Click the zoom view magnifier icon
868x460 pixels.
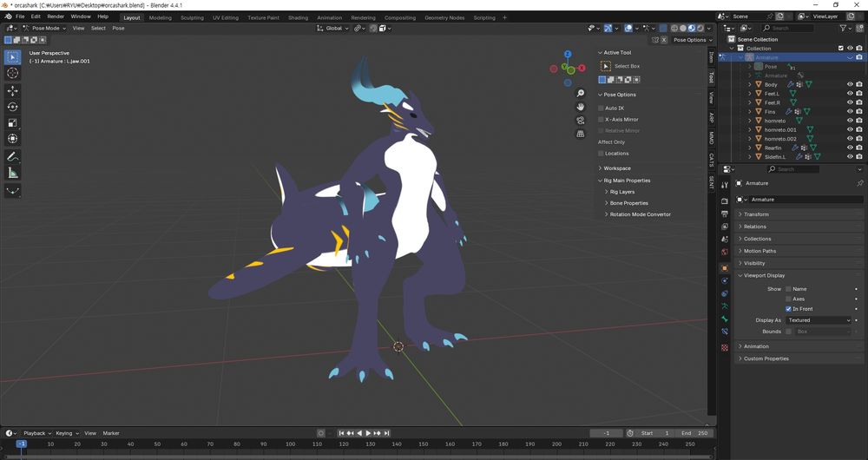(x=580, y=93)
